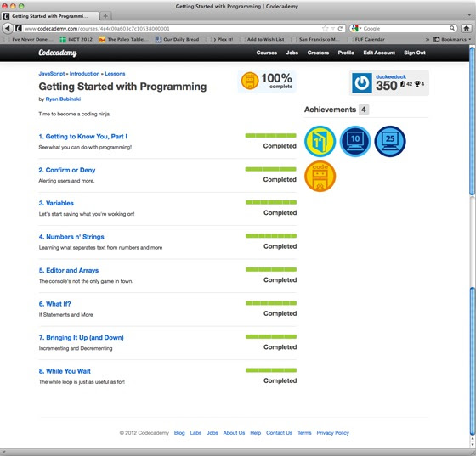This screenshot has width=476, height=456.
Task: Open the About Us footer link
Action: point(234,433)
